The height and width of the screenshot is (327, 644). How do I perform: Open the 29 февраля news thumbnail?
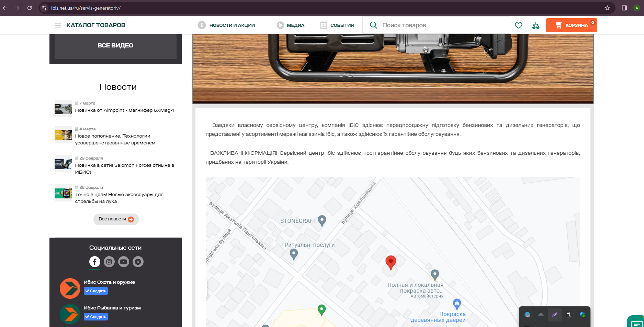tap(63, 164)
